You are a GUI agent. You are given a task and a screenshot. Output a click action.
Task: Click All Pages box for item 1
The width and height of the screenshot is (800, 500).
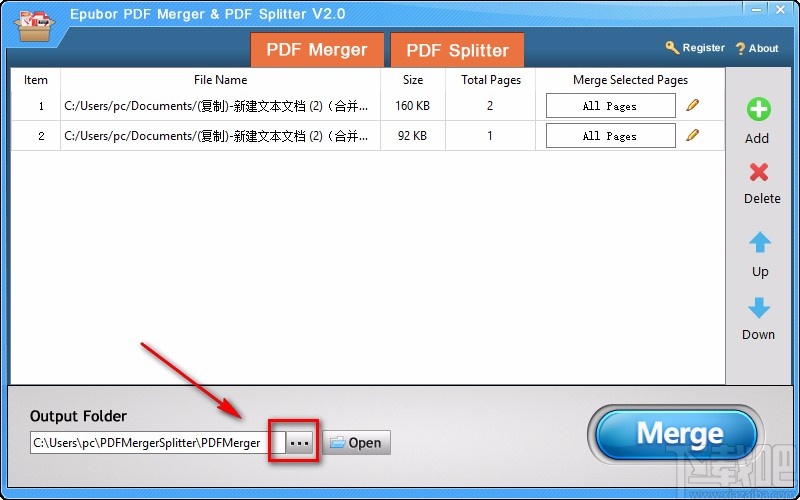pyautogui.click(x=611, y=106)
